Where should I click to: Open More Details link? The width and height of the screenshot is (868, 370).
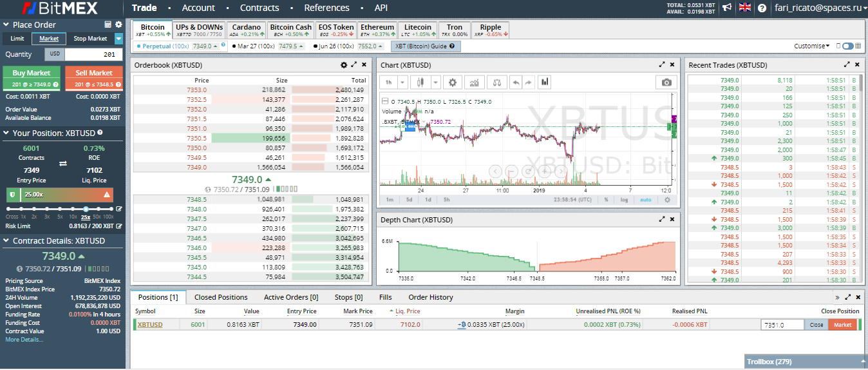click(x=24, y=339)
